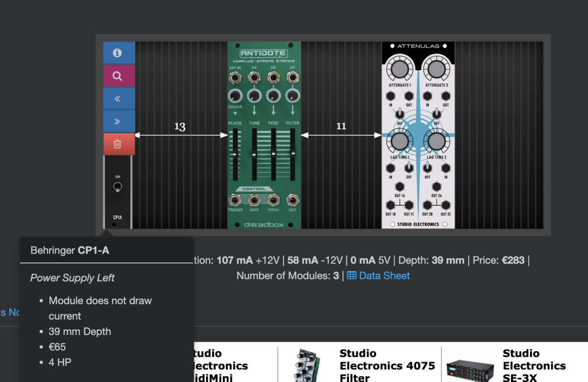Image resolution: width=588 pixels, height=382 pixels.
Task: Open the info icon for CP1-A module
Action: 117,53
